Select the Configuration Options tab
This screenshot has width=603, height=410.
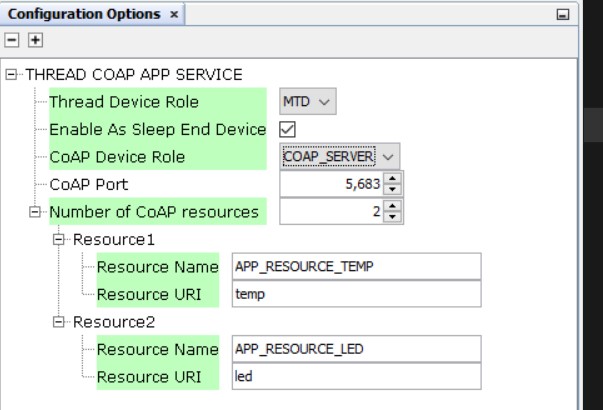click(84, 14)
